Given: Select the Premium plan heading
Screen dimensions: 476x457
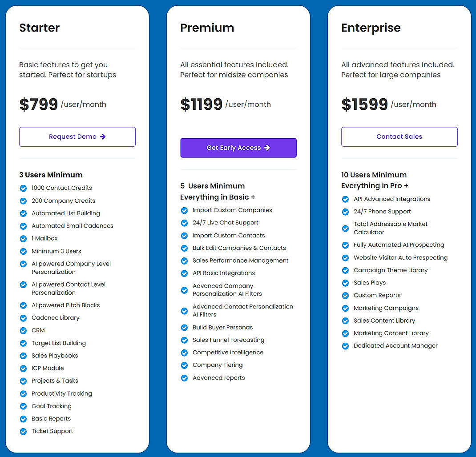Looking at the screenshot, I should click(x=207, y=28).
